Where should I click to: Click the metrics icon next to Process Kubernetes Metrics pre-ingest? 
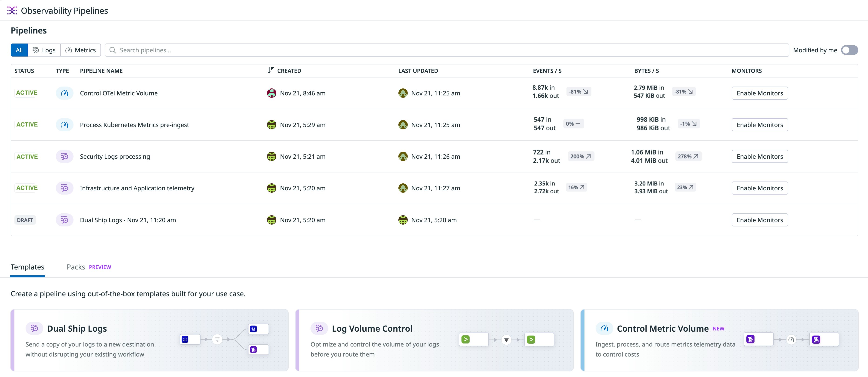64,125
